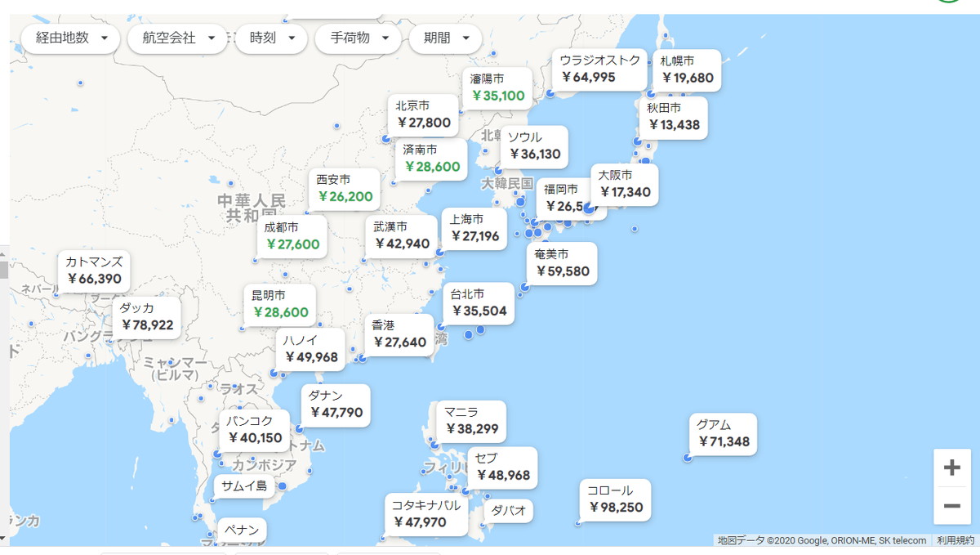The height and width of the screenshot is (555, 980).
Task: Select the マニラ ¥38,299 price card
Action: point(471,421)
